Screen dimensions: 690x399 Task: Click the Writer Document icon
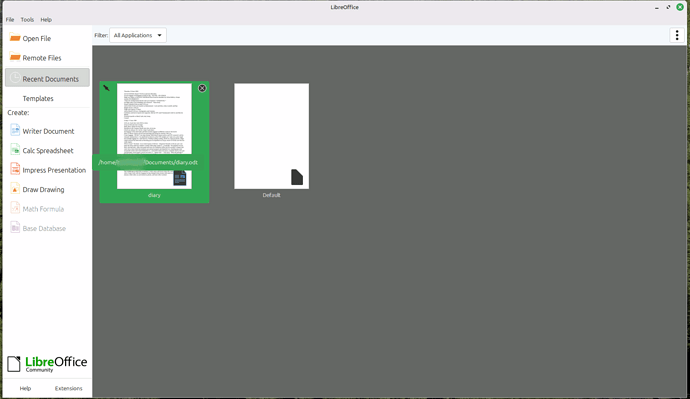tap(15, 131)
